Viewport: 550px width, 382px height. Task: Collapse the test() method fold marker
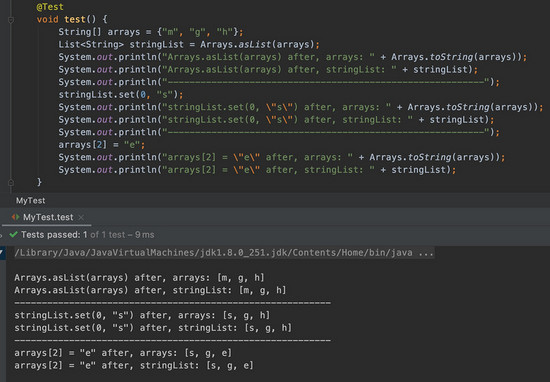[x=11, y=20]
